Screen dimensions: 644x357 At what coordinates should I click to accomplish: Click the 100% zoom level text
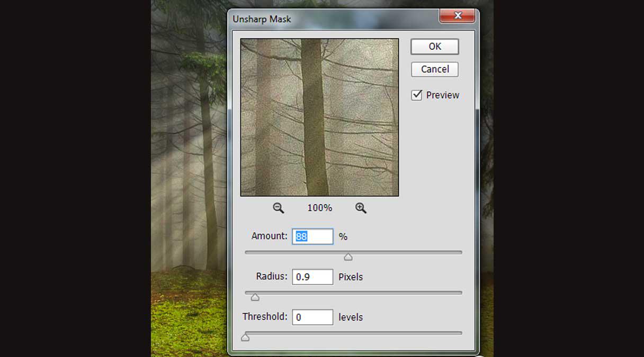320,208
